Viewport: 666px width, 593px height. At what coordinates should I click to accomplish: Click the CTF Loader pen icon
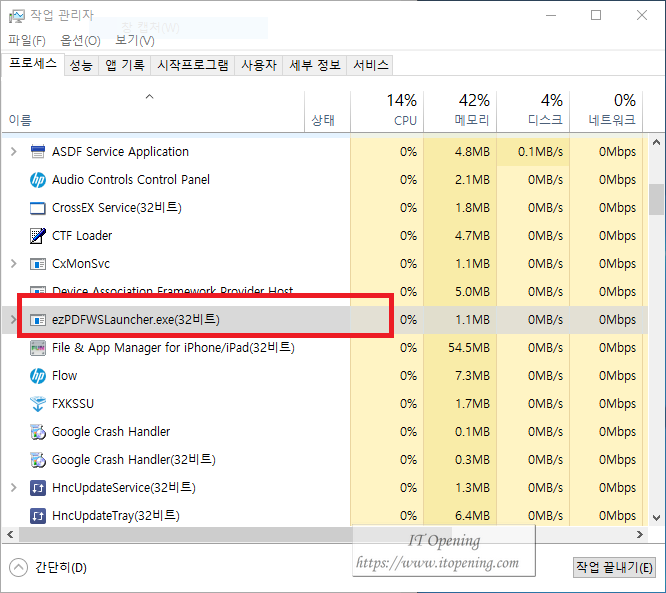(38, 236)
